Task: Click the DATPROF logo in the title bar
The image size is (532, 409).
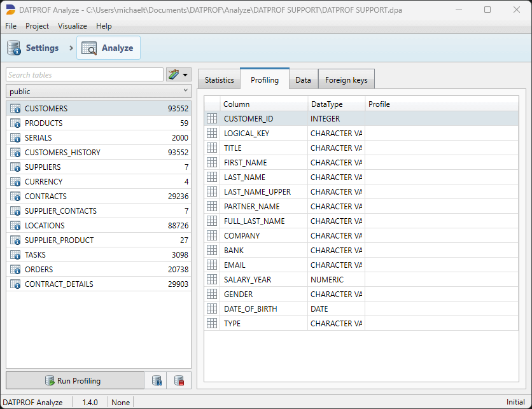Action: click(x=11, y=10)
